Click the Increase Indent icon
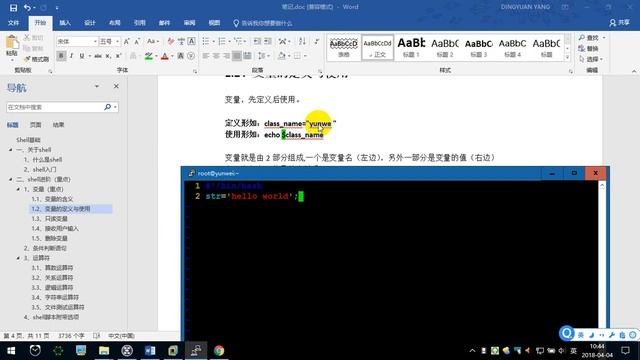Viewport: 640px width, 360px height. 268,41
